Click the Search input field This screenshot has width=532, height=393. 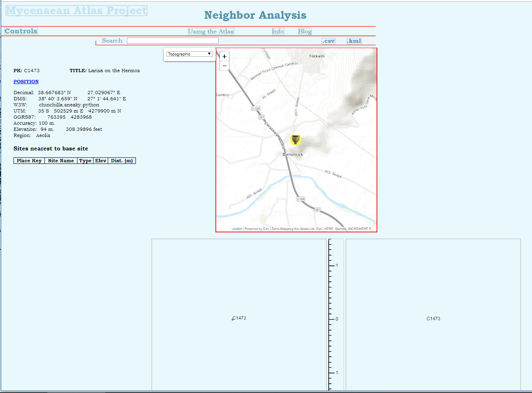click(173, 41)
